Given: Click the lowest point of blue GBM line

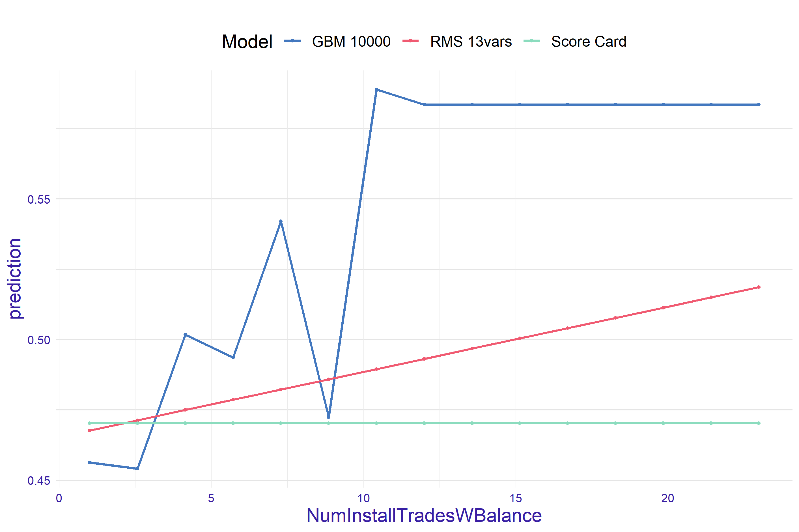Looking at the screenshot, I should point(137,469).
